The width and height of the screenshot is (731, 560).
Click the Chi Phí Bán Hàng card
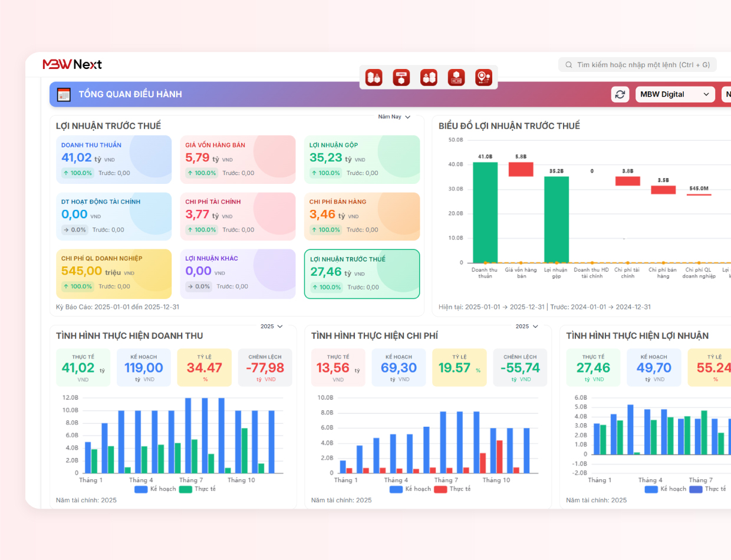(x=362, y=216)
